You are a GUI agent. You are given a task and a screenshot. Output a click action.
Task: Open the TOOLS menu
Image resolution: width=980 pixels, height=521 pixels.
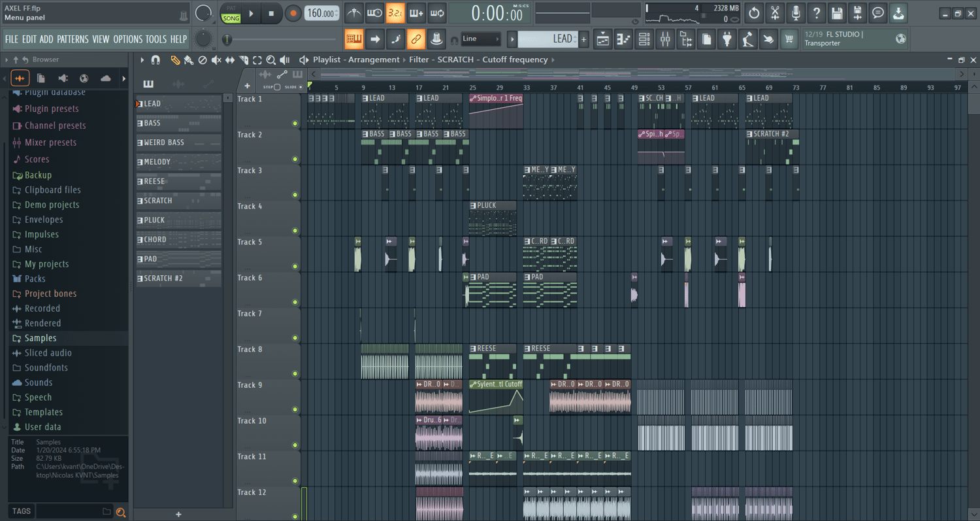(x=156, y=39)
